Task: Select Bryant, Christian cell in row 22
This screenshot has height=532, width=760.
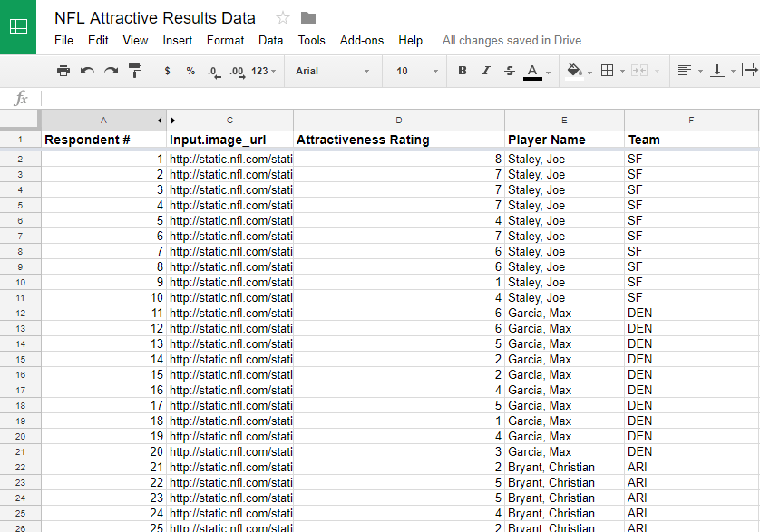Action: point(564,467)
